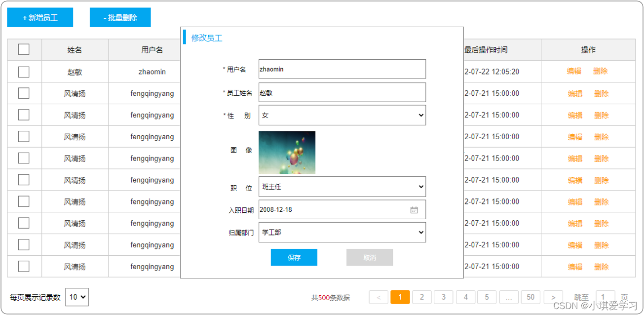Click the 操作 column header
The image size is (644, 315).
588,50
